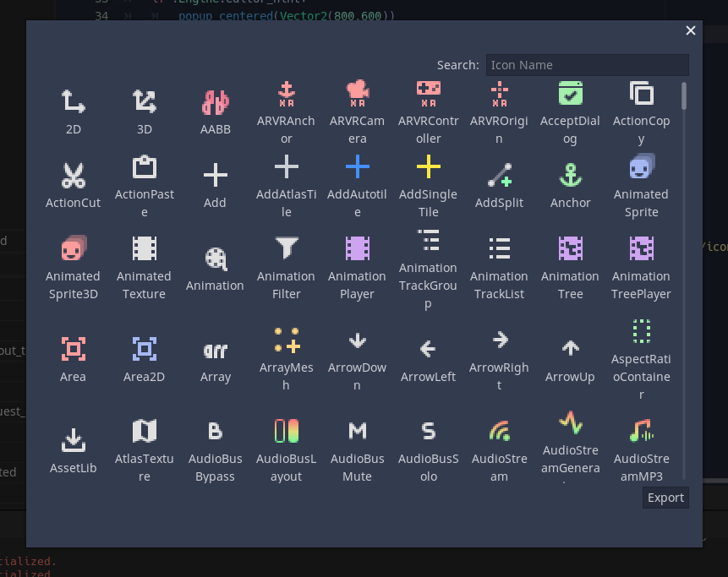Viewport: 728px width, 577px height.
Task: Choose the AnimationFilter funnel icon
Action: 287,248
